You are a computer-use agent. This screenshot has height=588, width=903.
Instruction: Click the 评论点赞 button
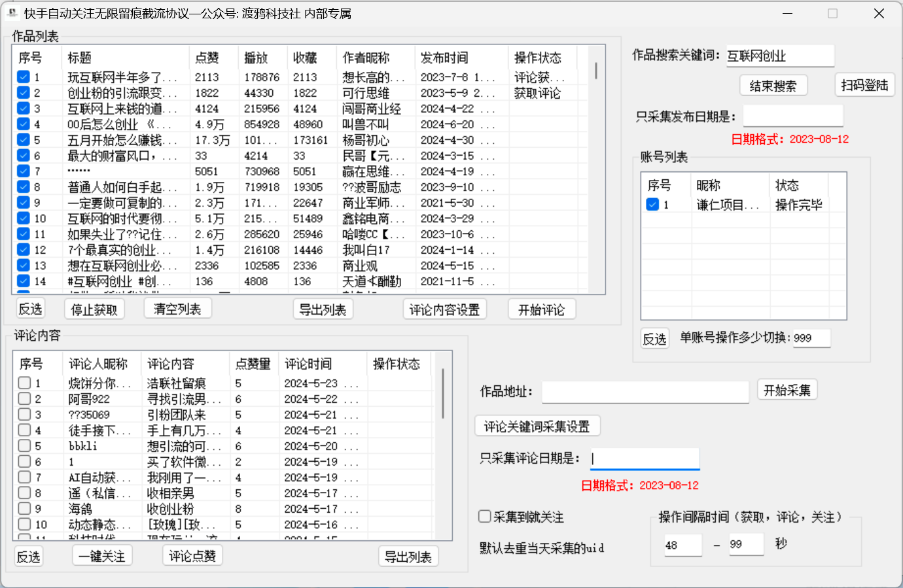[x=192, y=557]
